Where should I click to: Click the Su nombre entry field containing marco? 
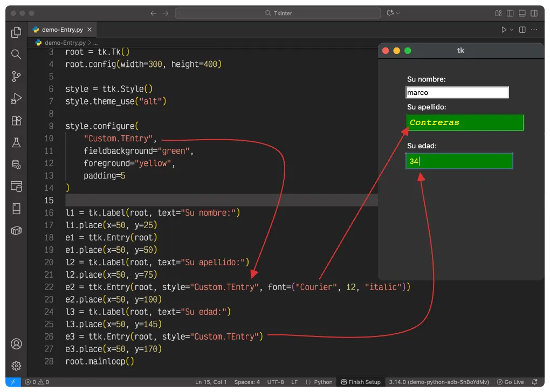pos(457,93)
